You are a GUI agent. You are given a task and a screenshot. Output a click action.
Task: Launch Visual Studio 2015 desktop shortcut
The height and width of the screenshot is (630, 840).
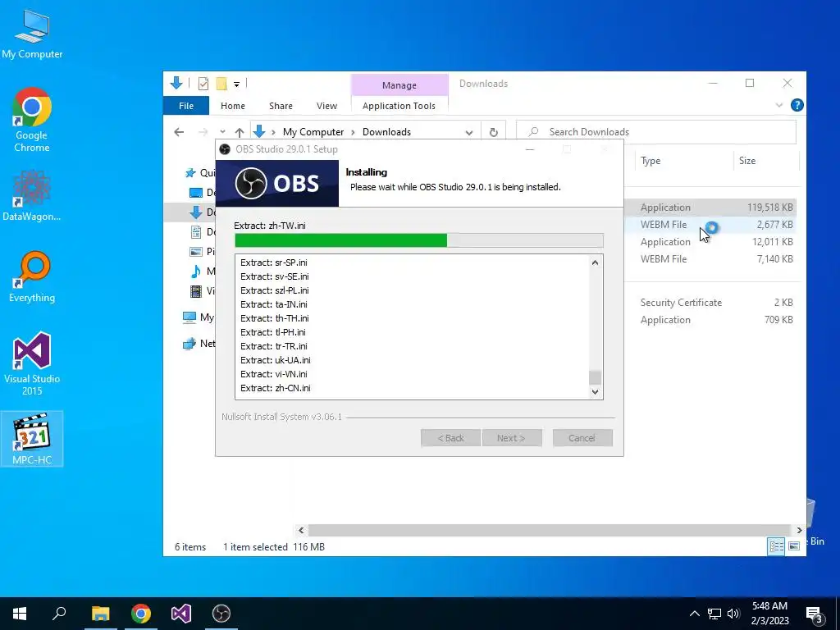(32, 364)
